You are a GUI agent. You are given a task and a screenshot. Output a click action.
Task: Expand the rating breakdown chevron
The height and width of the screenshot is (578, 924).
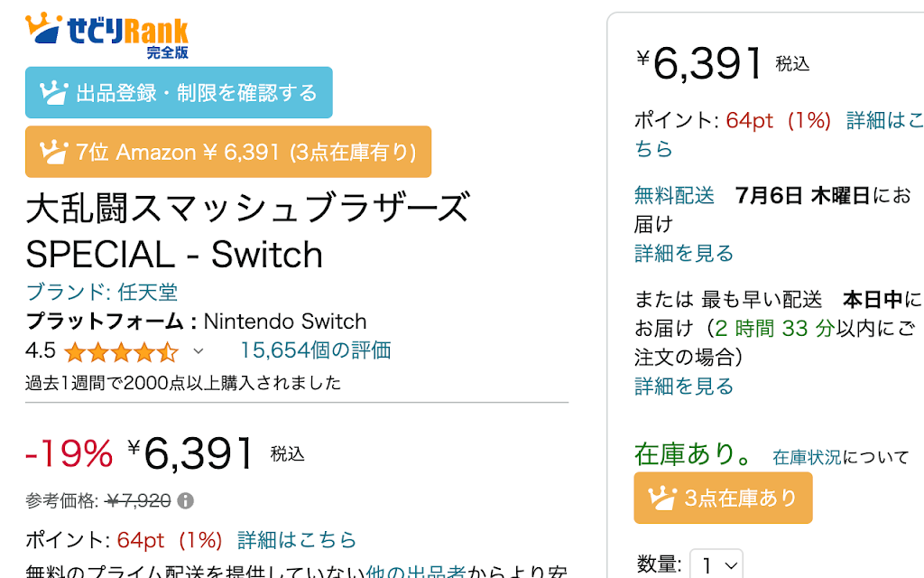point(199,351)
